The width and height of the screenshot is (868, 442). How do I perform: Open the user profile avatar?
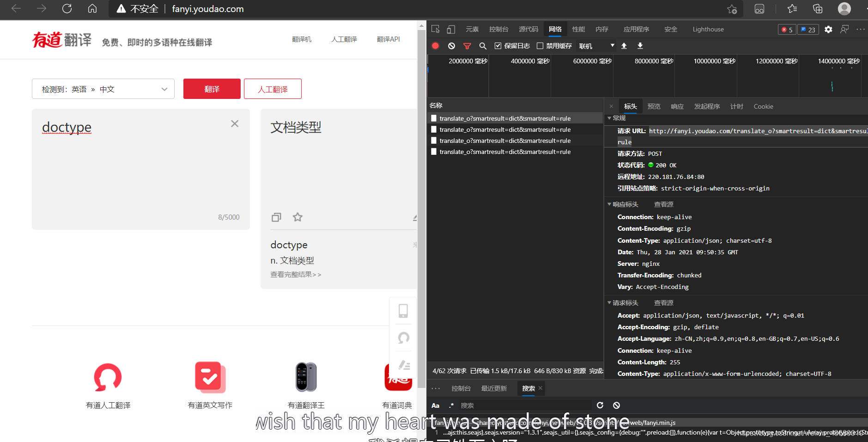coord(844,9)
